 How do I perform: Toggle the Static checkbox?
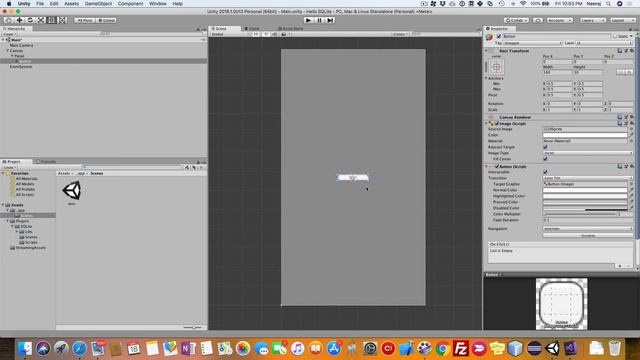pyautogui.click(x=615, y=36)
